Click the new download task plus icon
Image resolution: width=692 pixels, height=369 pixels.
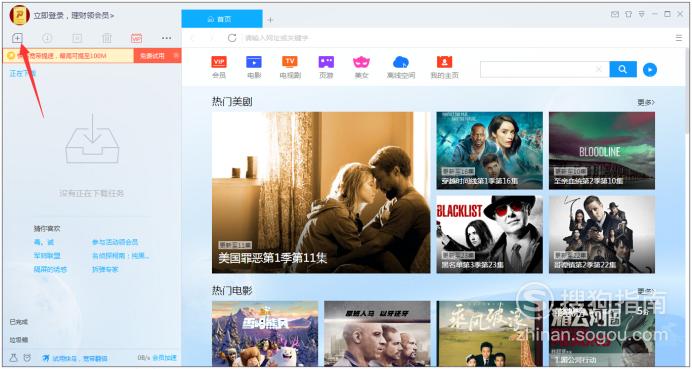[17, 38]
